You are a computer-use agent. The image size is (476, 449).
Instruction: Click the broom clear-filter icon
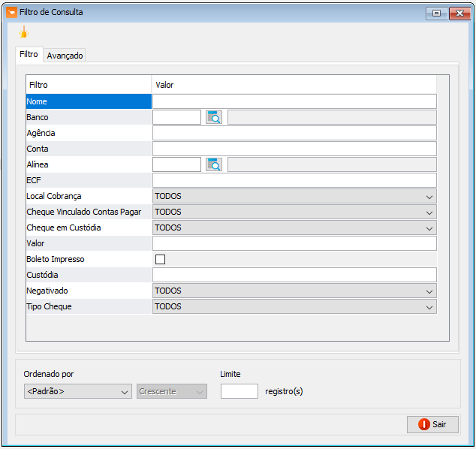(23, 32)
